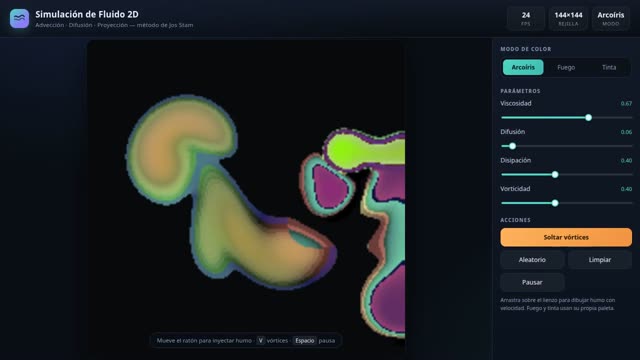
Task: Click the PARÁMETROS section heading
Action: (x=520, y=91)
